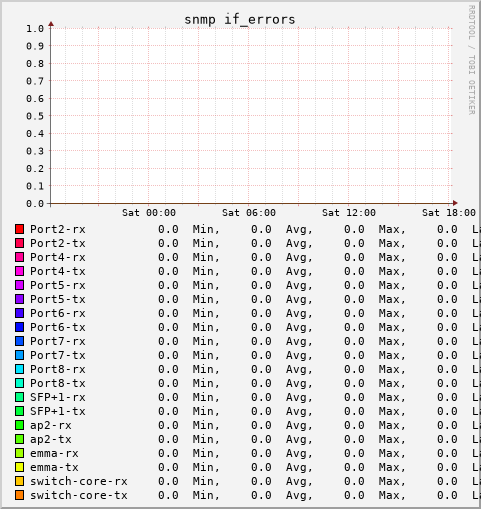Click the green ap2-rx color square
The image size is (481, 509).
(19, 425)
